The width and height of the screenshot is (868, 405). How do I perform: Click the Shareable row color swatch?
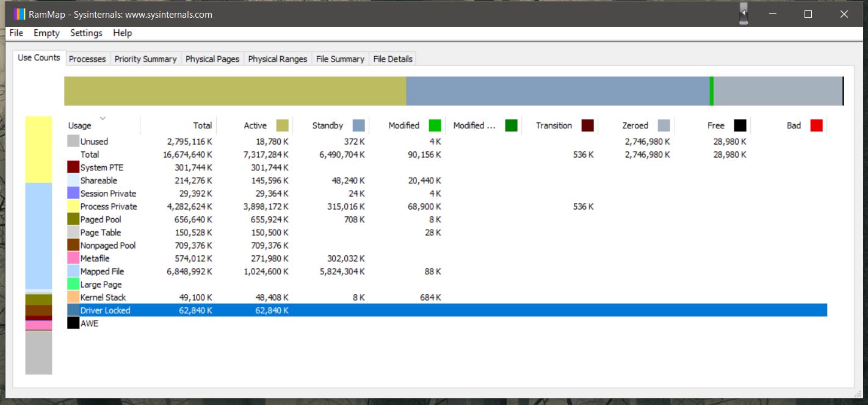73,180
